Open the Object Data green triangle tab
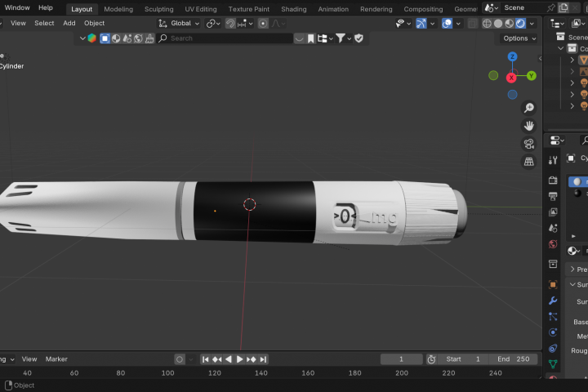588x392 pixels. coord(553,364)
